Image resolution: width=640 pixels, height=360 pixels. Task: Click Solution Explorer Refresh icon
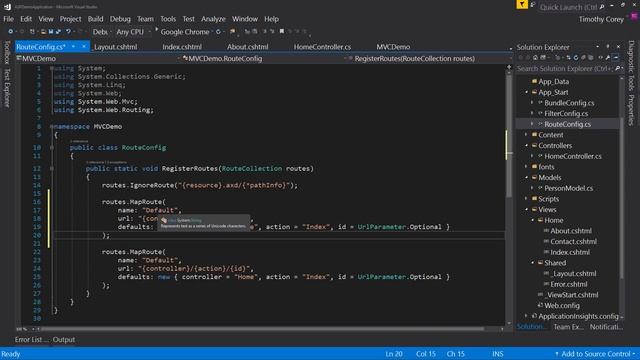[576, 58]
